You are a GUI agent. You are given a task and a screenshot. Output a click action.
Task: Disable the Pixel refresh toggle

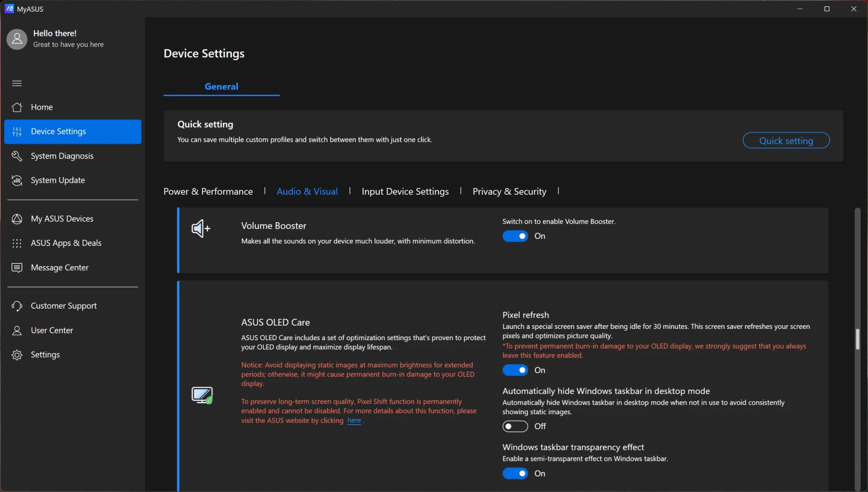(x=515, y=370)
